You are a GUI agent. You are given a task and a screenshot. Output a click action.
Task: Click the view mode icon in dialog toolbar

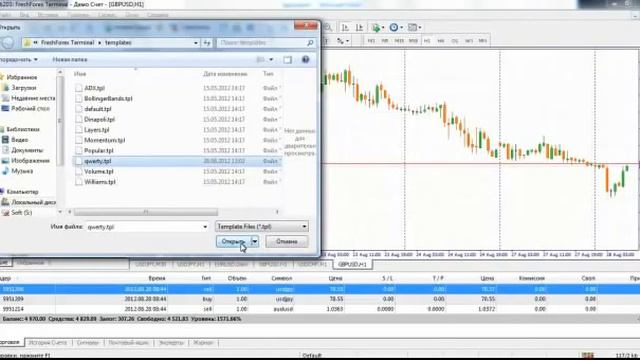pos(260,60)
